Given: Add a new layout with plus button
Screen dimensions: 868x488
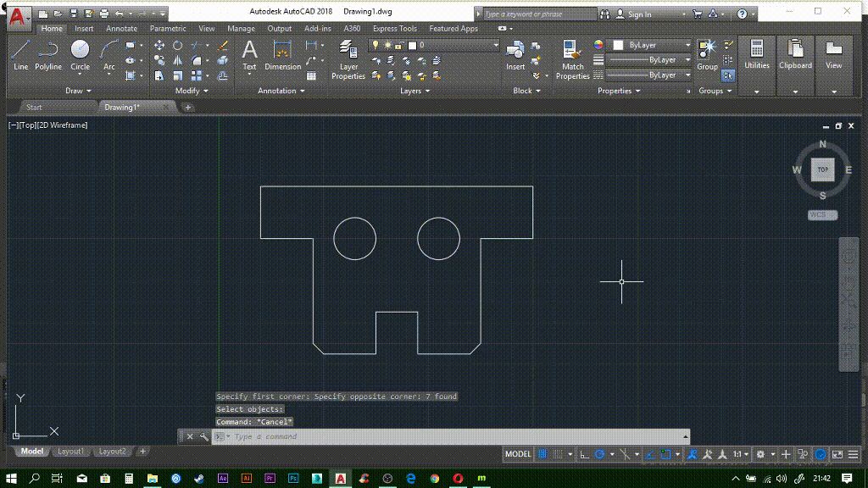Looking at the screenshot, I should (x=142, y=452).
